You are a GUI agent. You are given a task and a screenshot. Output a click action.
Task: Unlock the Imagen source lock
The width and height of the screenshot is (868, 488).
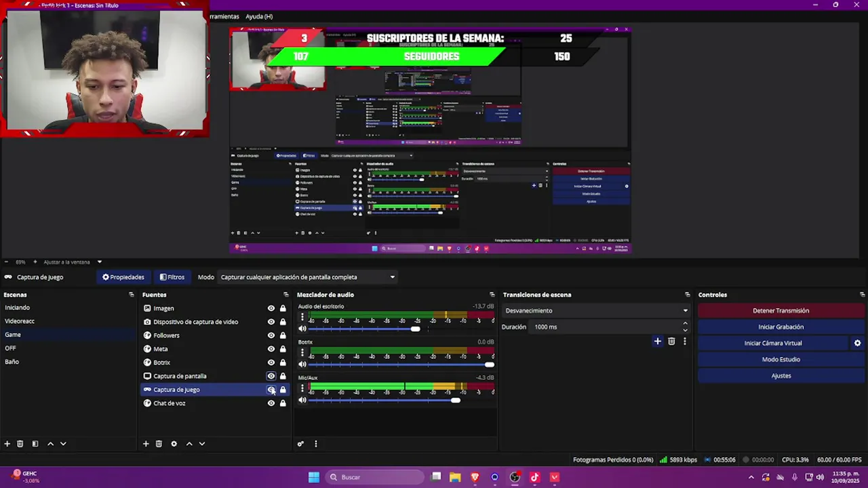tap(283, 308)
